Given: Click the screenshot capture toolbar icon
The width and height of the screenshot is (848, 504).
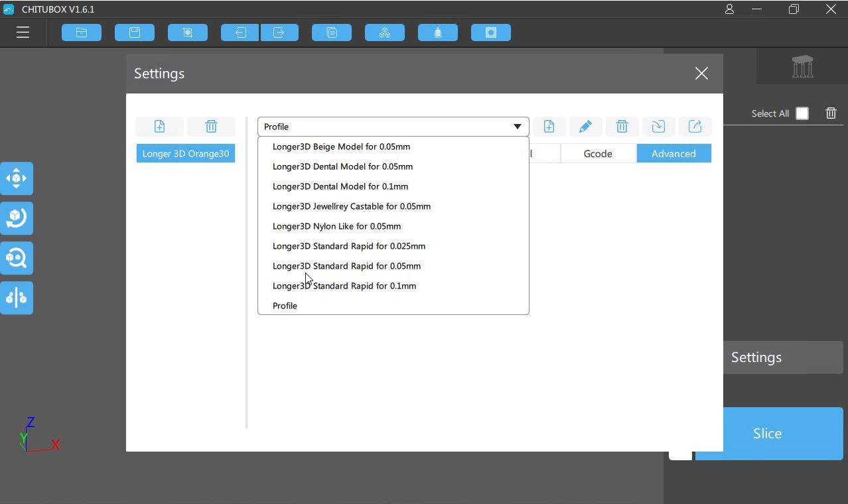Looking at the screenshot, I should coord(188,32).
